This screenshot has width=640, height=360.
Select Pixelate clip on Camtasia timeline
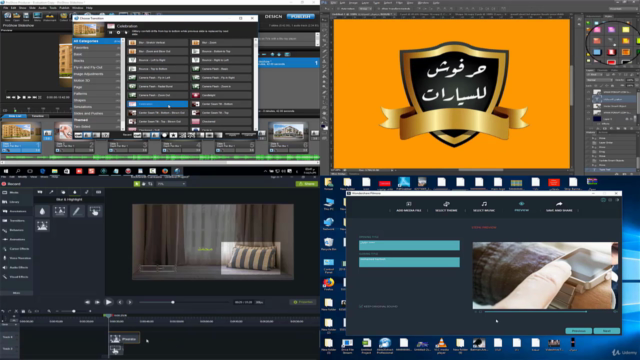point(124,339)
